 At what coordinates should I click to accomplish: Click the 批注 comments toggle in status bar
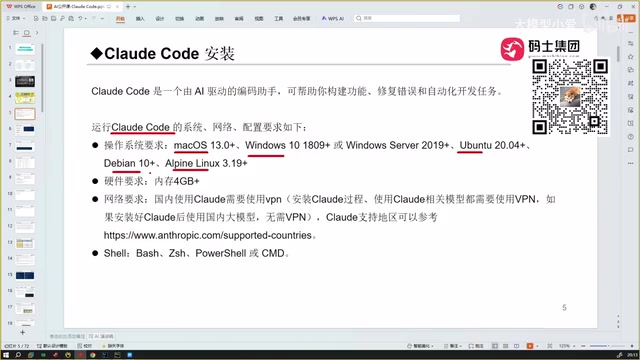pos(476,346)
